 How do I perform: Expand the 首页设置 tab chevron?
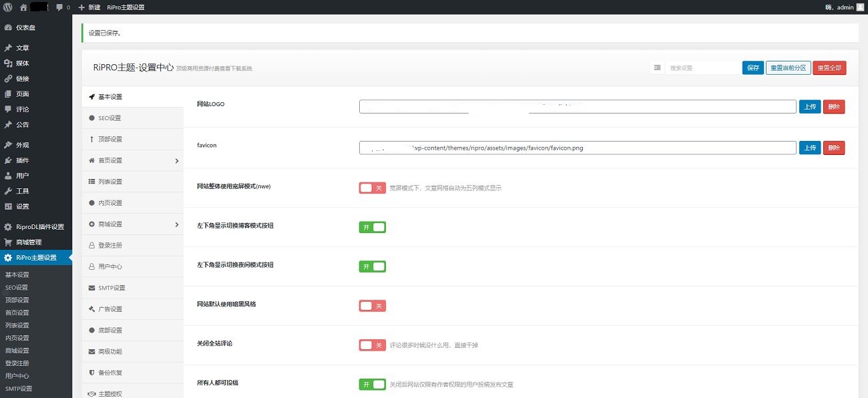177,161
